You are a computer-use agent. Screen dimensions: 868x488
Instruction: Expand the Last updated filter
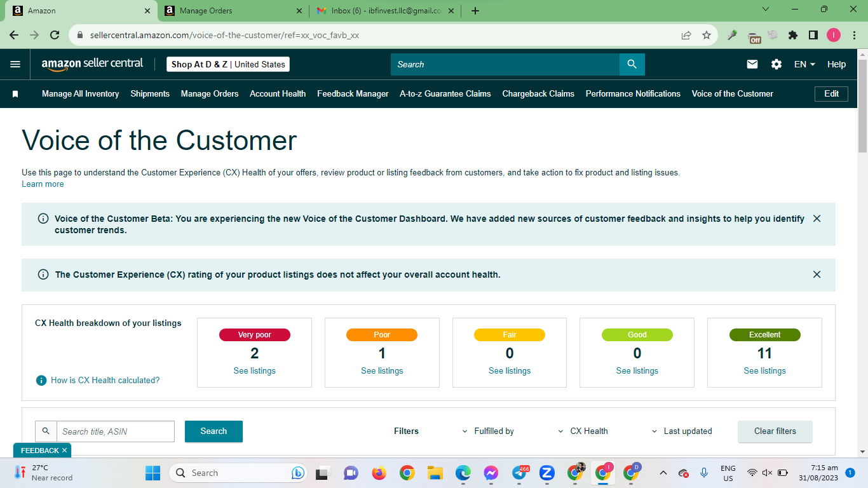click(682, 431)
